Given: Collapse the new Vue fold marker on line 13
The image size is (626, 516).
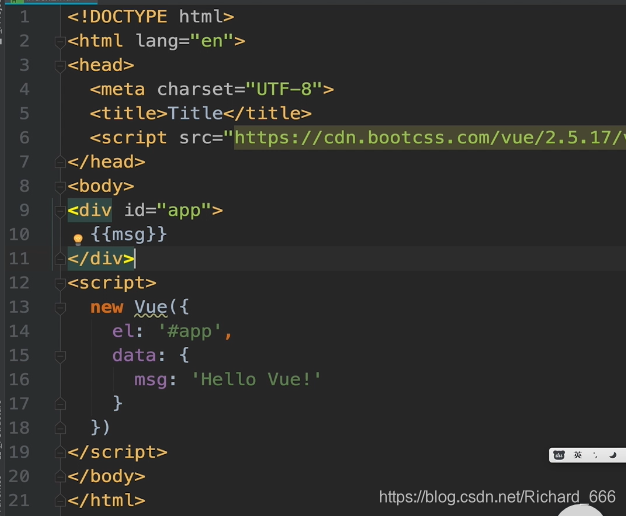Looking at the screenshot, I should (x=60, y=308).
